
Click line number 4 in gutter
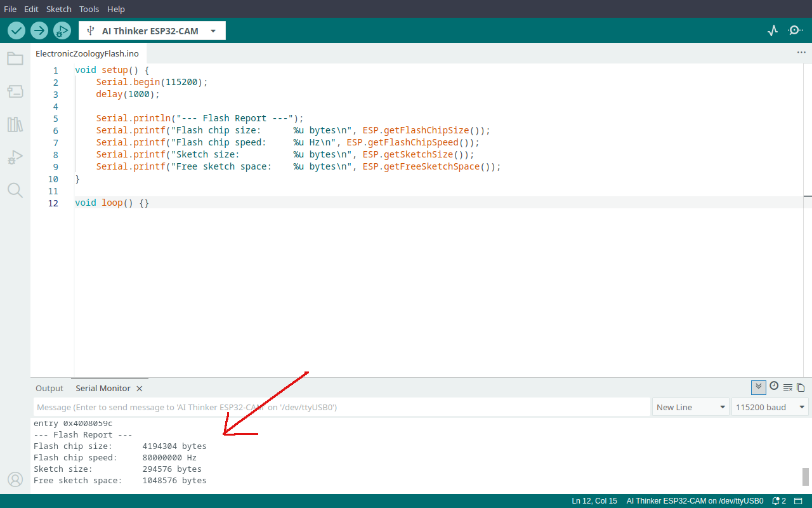(x=56, y=106)
